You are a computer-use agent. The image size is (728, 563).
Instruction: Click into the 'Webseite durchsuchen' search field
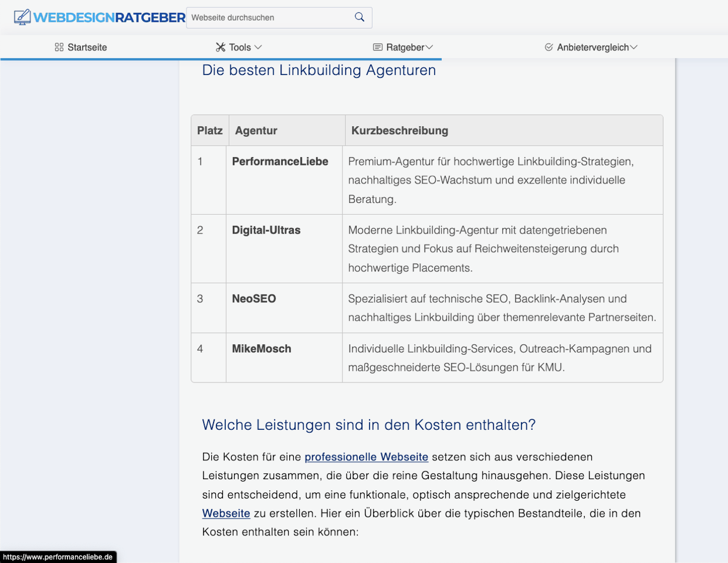pyautogui.click(x=264, y=17)
